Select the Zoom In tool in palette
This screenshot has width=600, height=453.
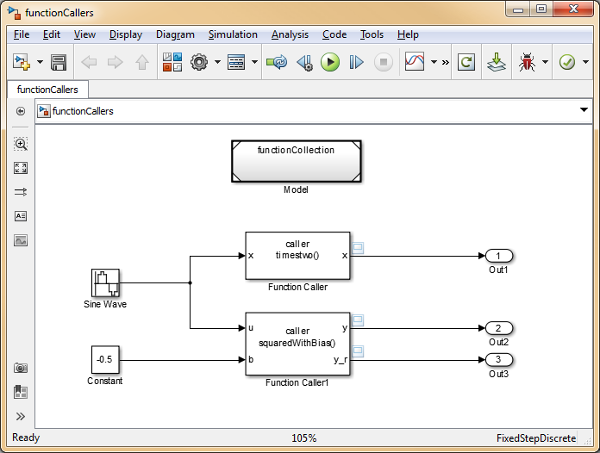coord(21,144)
